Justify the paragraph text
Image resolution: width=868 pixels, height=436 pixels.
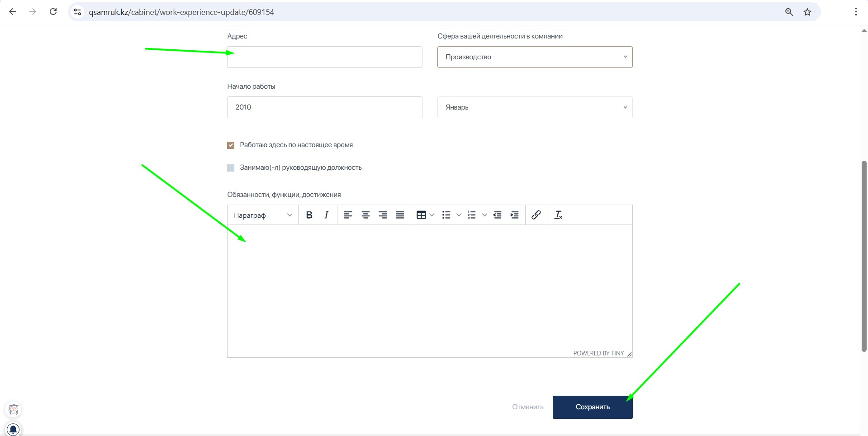pyautogui.click(x=400, y=215)
